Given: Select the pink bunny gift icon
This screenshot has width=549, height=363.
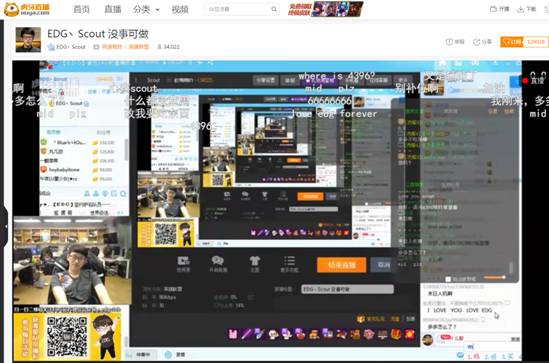Looking at the screenshot, I should [x=233, y=334].
